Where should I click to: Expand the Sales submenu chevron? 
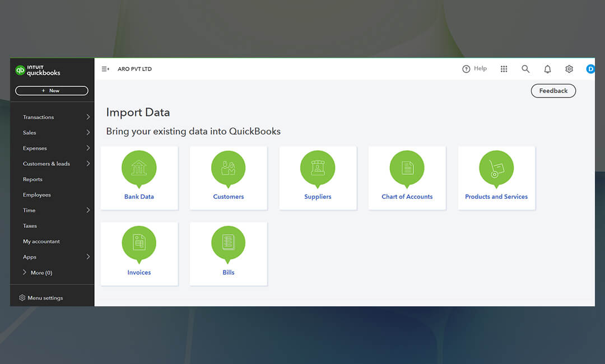point(88,133)
